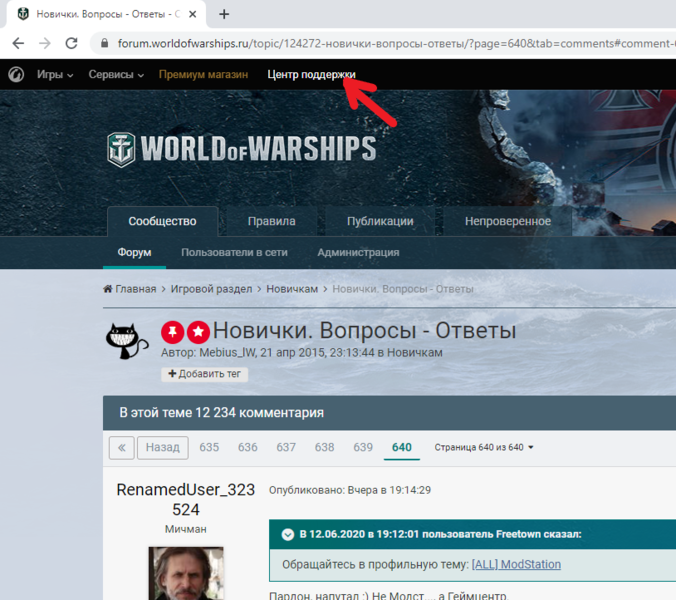Image resolution: width=676 pixels, height=600 pixels.
Task: Click the Центр поддержки link
Action: tap(311, 74)
